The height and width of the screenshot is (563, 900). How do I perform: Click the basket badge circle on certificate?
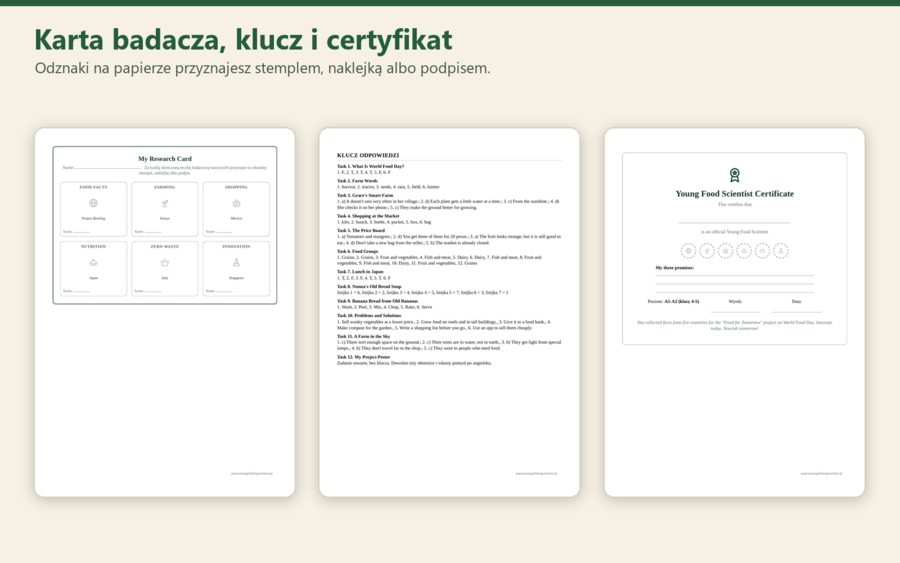[x=725, y=251]
